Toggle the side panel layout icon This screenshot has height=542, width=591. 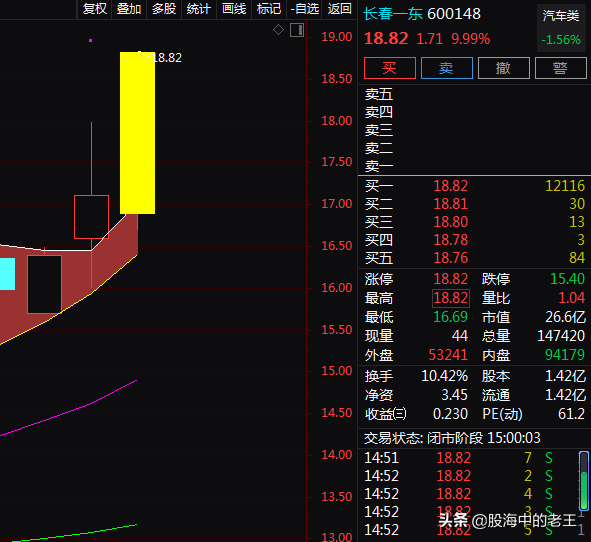coord(297,30)
